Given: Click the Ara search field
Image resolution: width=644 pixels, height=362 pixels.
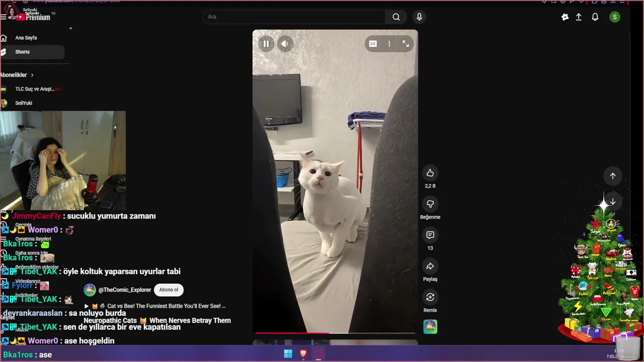Looking at the screenshot, I should 294,17.
